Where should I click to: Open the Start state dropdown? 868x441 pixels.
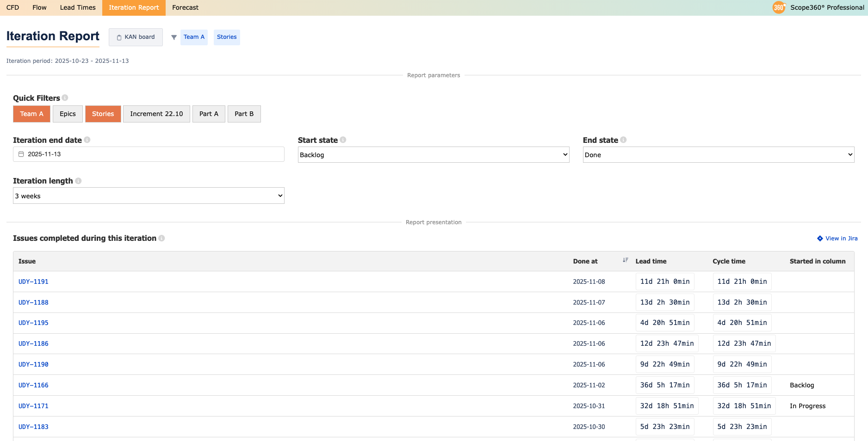tap(433, 155)
